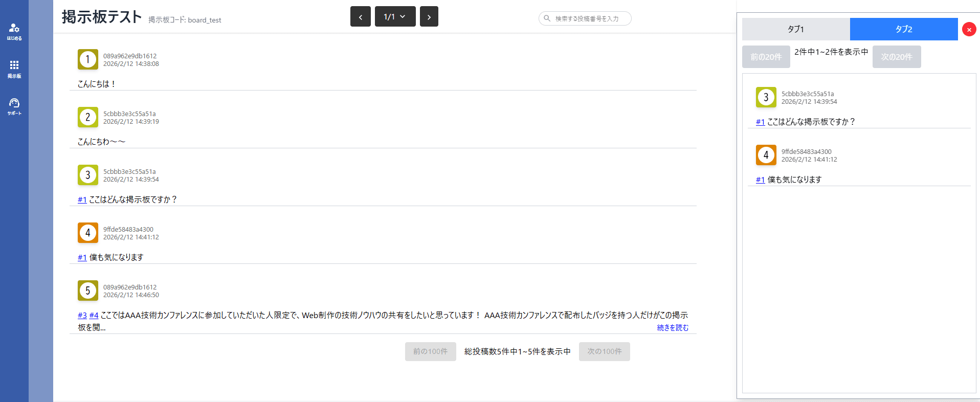Click post number 2 badge in main list
The height and width of the screenshot is (402, 980).
tap(88, 117)
